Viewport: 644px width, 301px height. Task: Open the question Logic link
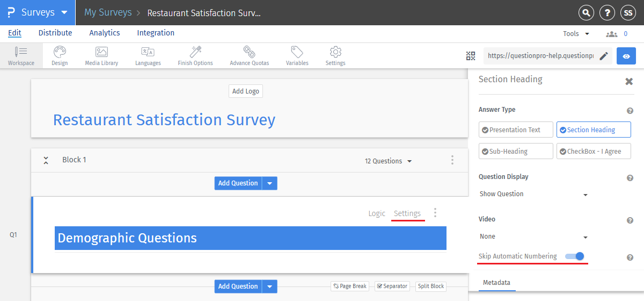377,213
